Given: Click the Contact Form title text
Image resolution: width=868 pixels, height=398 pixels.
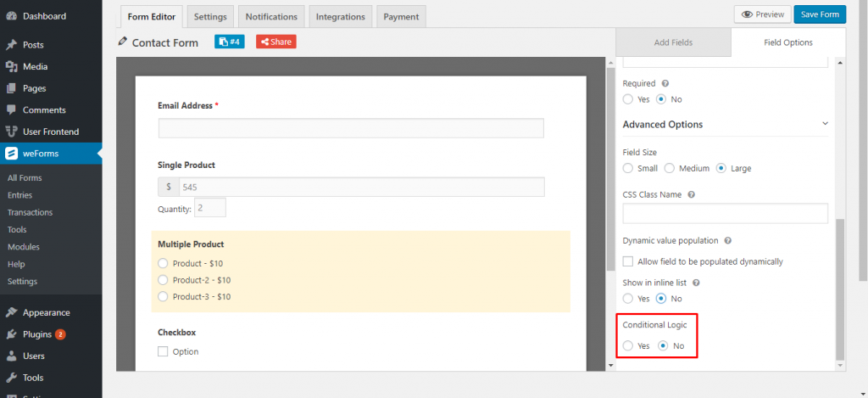Looking at the screenshot, I should (x=165, y=42).
